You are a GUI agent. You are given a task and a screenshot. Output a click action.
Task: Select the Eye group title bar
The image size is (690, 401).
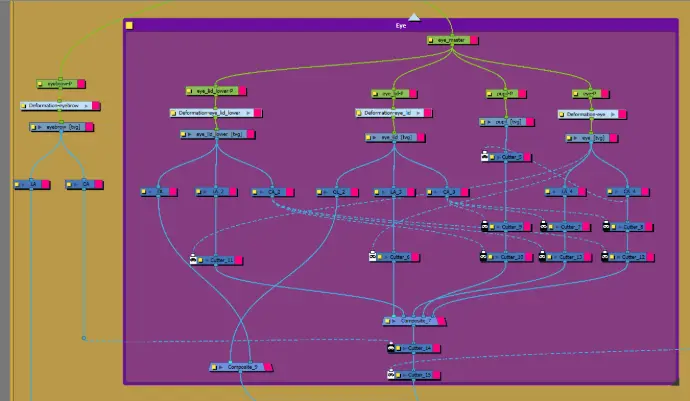[400, 26]
